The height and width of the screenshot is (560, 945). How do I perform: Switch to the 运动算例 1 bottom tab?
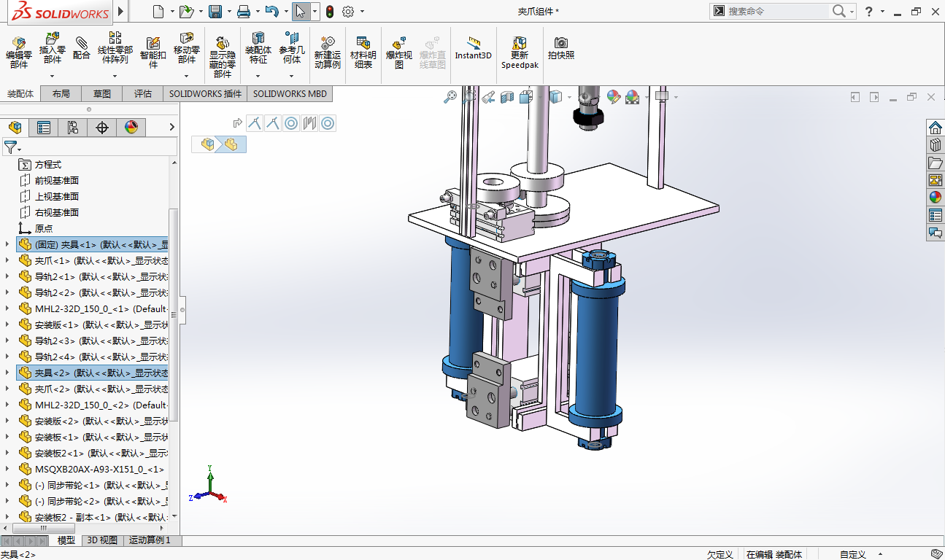150,540
